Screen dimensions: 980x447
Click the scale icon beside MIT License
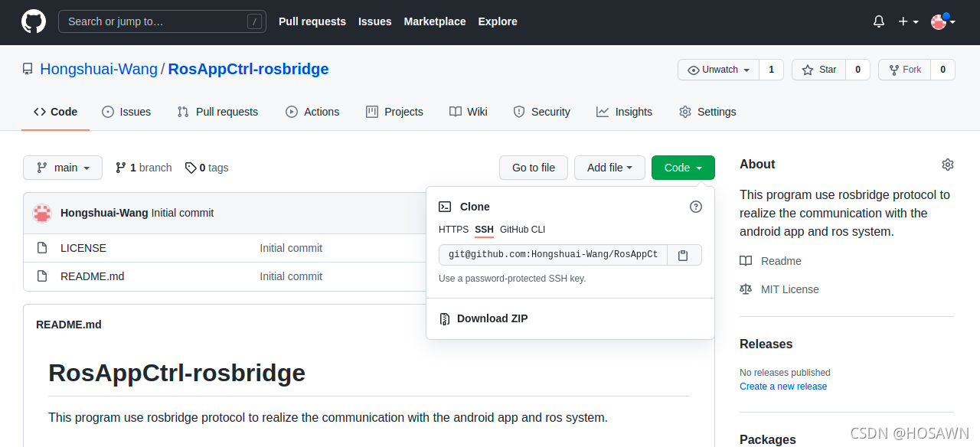[x=746, y=289]
